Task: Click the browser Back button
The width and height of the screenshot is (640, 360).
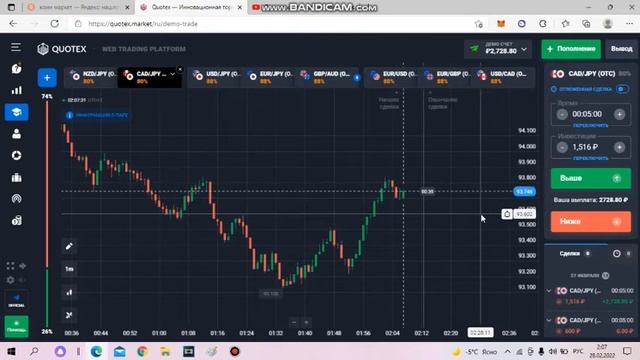Action: (13, 24)
